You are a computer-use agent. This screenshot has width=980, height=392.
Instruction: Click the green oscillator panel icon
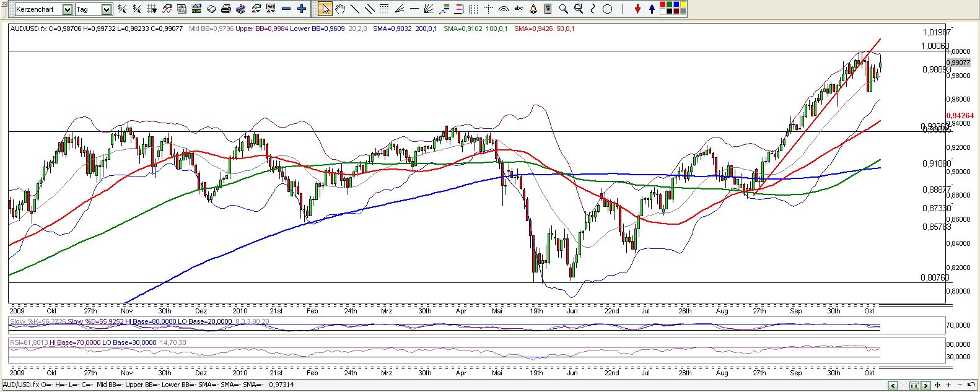click(196, 9)
